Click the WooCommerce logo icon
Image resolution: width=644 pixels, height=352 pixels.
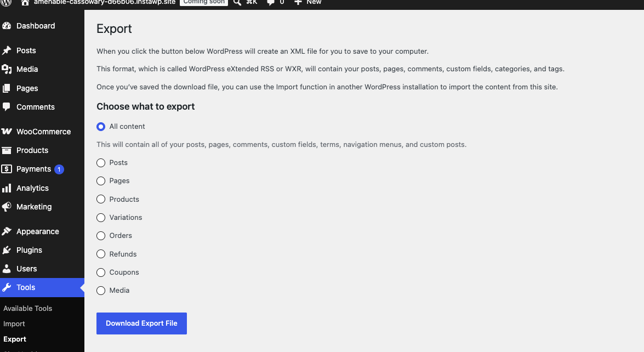point(7,132)
